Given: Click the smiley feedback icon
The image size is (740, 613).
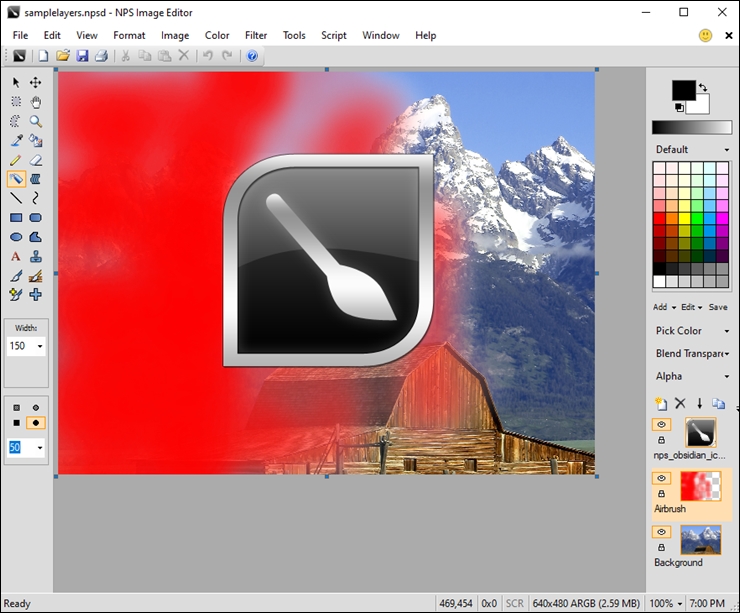Looking at the screenshot, I should tap(705, 35).
